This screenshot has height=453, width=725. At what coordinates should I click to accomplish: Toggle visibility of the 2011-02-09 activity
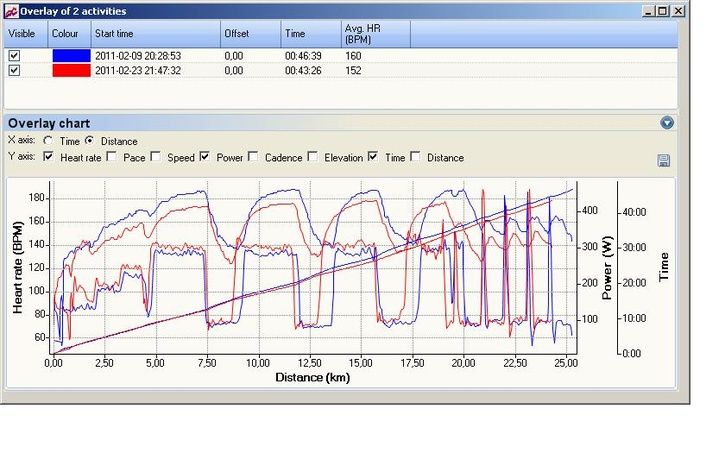[14, 56]
